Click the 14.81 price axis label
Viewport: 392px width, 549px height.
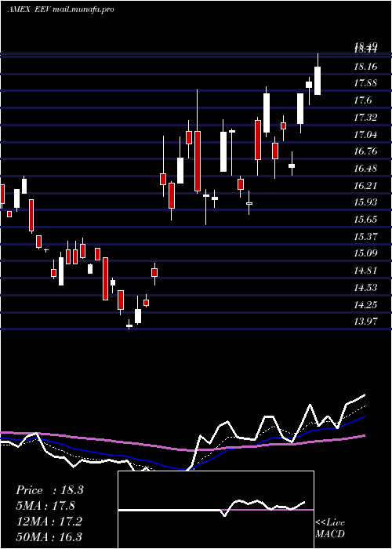click(x=365, y=271)
